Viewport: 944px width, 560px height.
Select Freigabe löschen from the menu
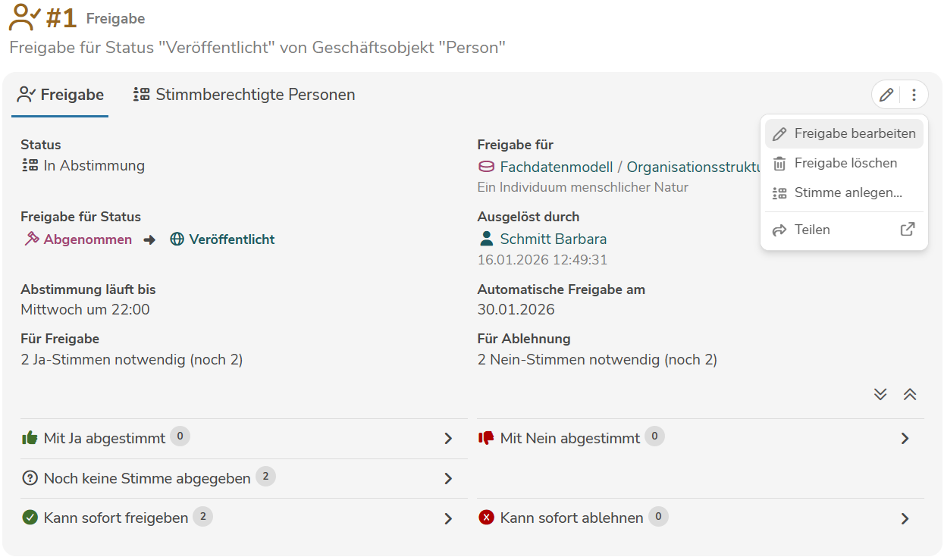pos(843,163)
